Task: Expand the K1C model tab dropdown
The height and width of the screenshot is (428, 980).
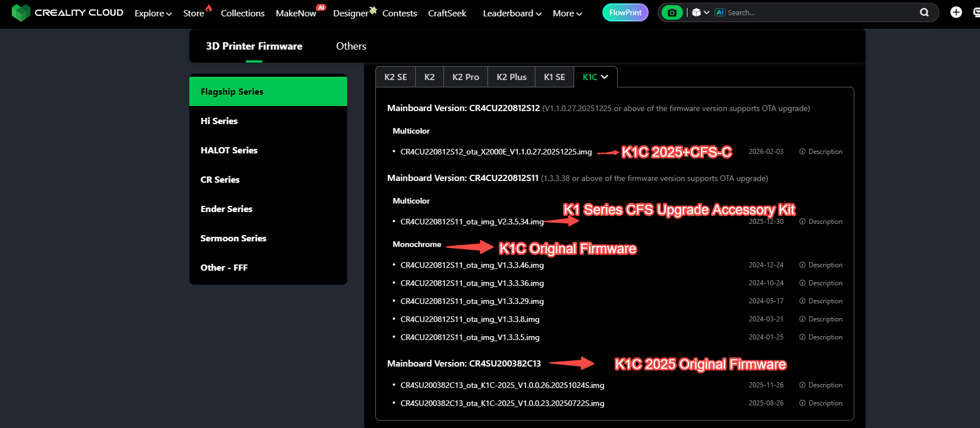Action: click(x=596, y=77)
